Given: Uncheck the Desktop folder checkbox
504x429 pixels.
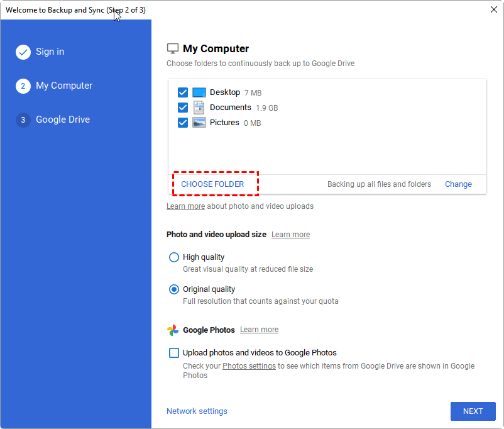Looking at the screenshot, I should pyautogui.click(x=183, y=92).
